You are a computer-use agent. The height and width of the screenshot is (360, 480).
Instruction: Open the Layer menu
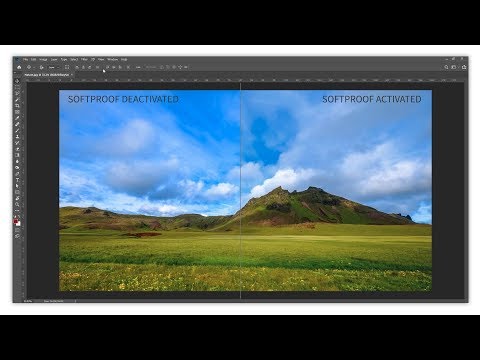(x=54, y=59)
